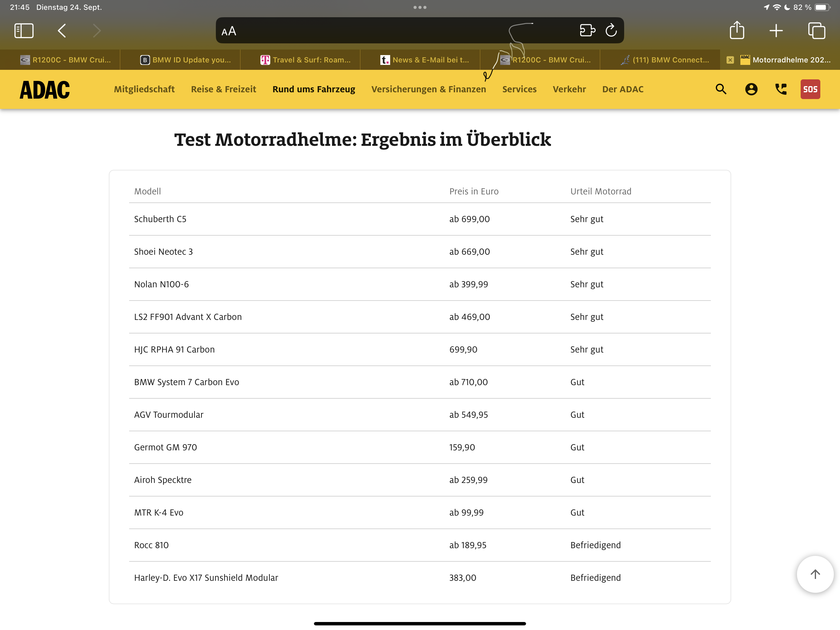Screen dimensions: 840x630
Task: Click Gut rating for AGV Tourmodular
Action: (x=577, y=415)
